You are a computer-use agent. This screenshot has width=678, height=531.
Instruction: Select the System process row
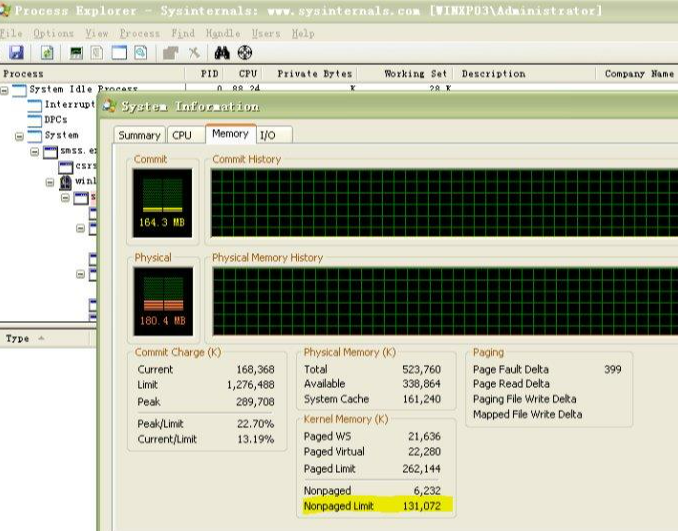click(x=61, y=135)
